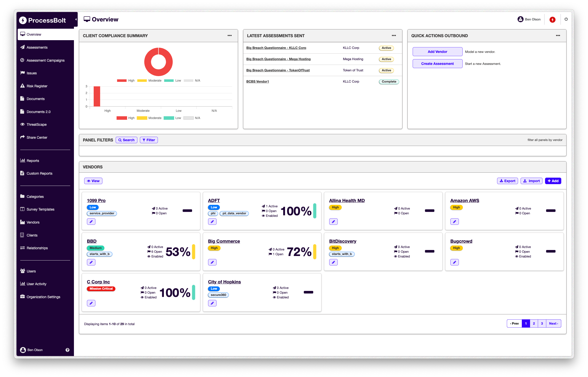Collapse the sidebar using the chevron

click(x=76, y=19)
